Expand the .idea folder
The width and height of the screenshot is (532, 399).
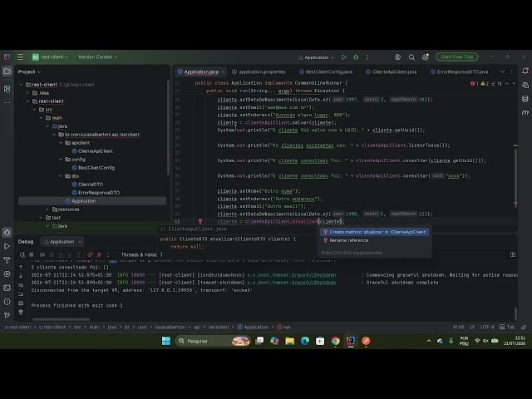tap(27, 93)
